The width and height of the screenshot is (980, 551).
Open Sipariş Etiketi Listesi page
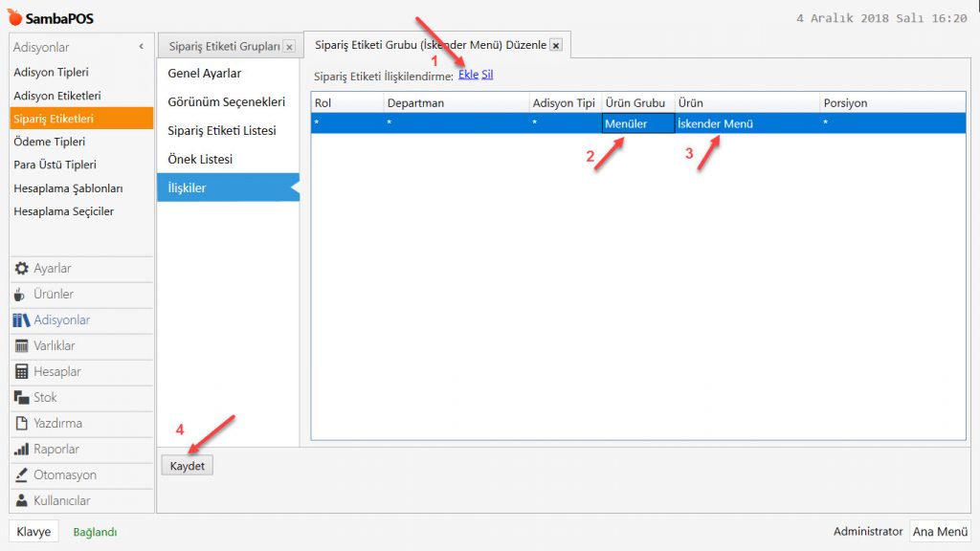(222, 131)
